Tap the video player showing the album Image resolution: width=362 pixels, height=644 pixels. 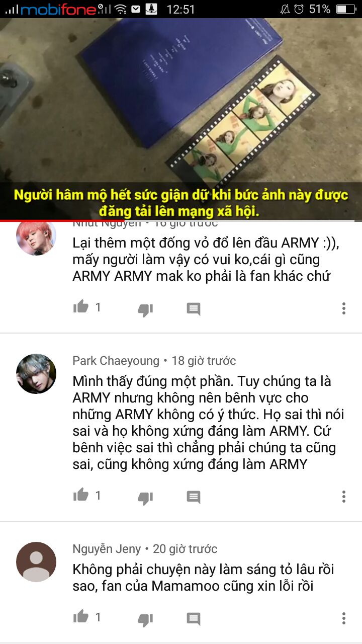tap(181, 119)
